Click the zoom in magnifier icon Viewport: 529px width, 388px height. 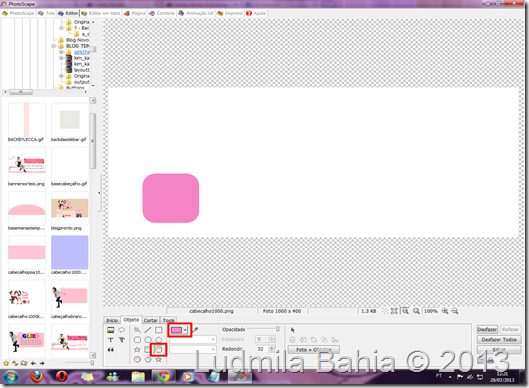coord(445,311)
